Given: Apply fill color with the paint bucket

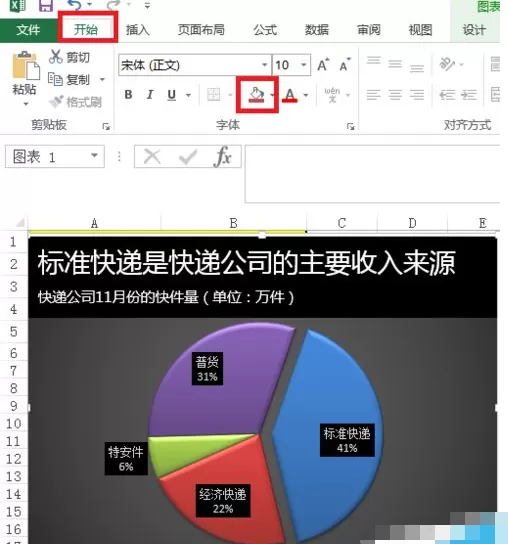Looking at the screenshot, I should pyautogui.click(x=257, y=94).
